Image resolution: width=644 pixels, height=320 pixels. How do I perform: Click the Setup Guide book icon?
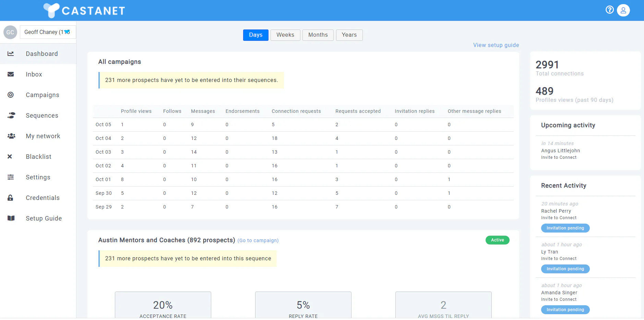[x=11, y=218]
